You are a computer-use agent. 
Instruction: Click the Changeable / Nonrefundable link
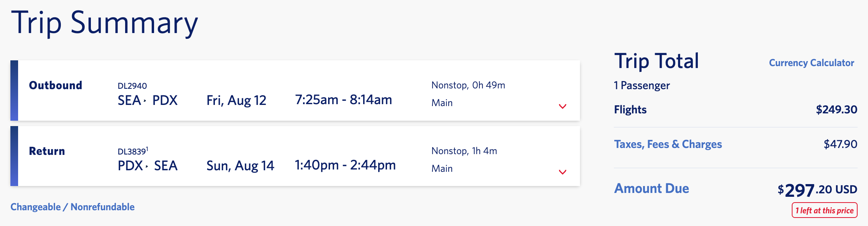coord(72,207)
